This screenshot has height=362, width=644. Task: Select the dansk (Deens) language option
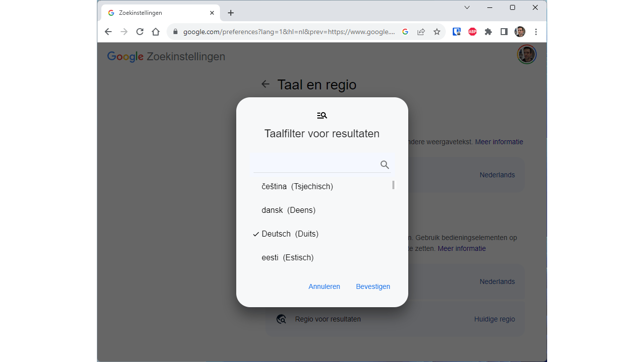288,210
